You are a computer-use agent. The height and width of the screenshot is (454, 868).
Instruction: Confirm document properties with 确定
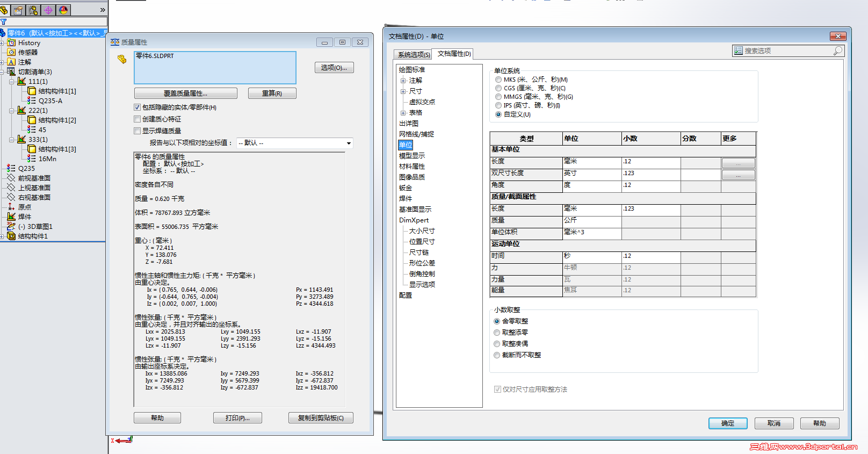(x=728, y=423)
